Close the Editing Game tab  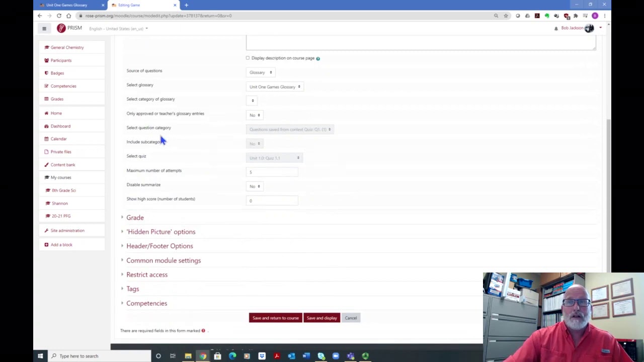175,5
